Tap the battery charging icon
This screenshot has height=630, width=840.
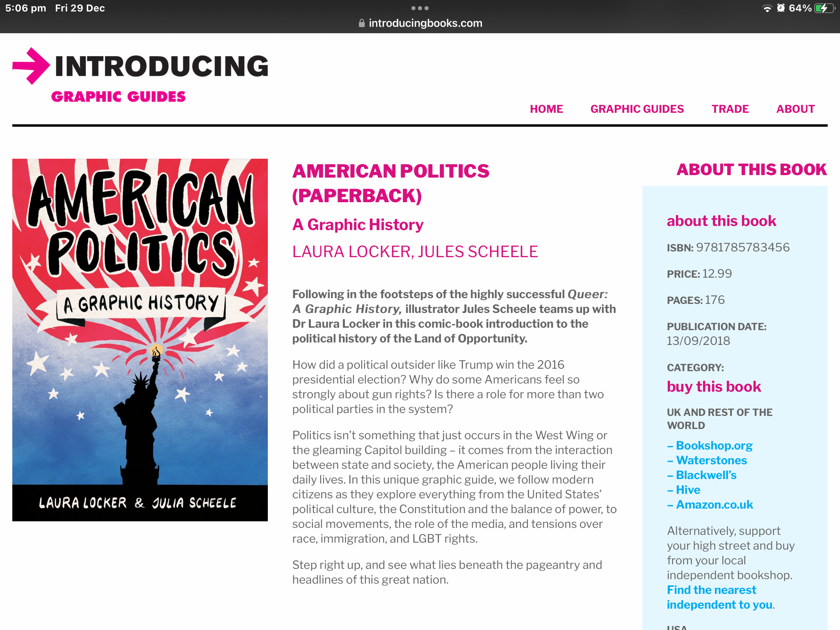tap(824, 8)
